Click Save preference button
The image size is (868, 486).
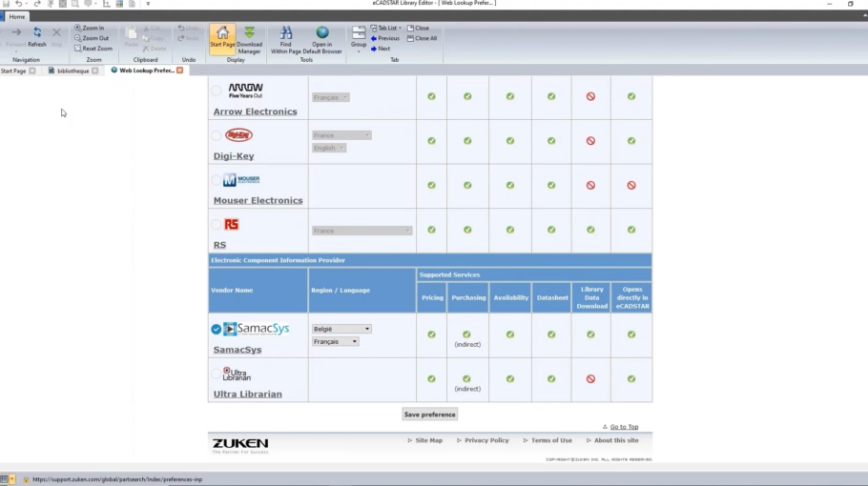tap(429, 415)
